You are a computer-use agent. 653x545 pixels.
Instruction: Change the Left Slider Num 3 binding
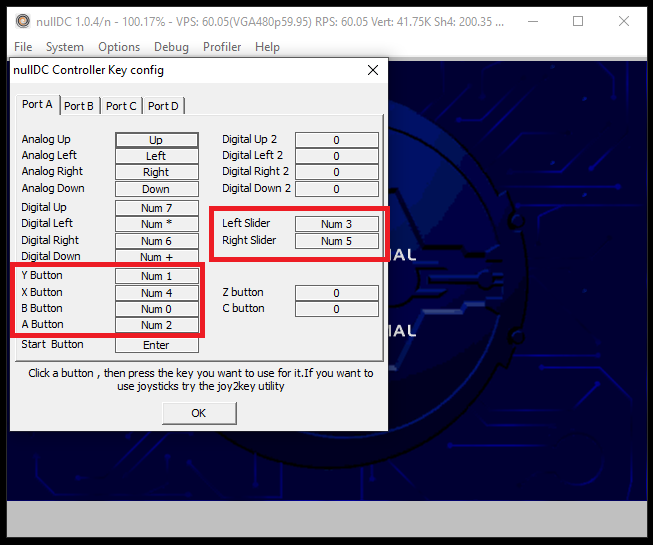point(336,224)
